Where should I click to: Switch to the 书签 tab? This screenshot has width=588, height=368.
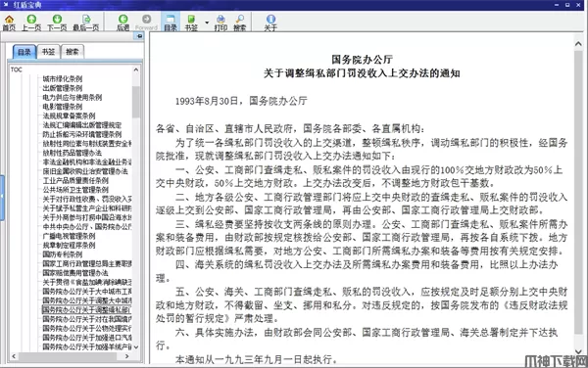(48, 52)
